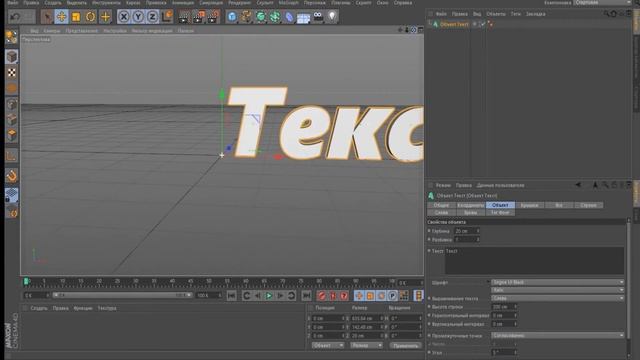Image resolution: width=640 pixels, height=360 pixels.
Task: Add a light bulb object
Action: pos(332,17)
